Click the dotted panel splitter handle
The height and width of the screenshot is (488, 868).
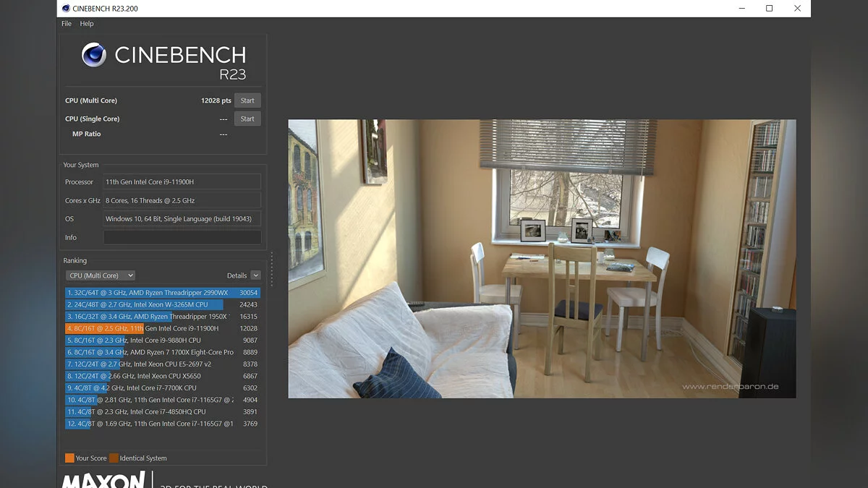[x=272, y=269]
